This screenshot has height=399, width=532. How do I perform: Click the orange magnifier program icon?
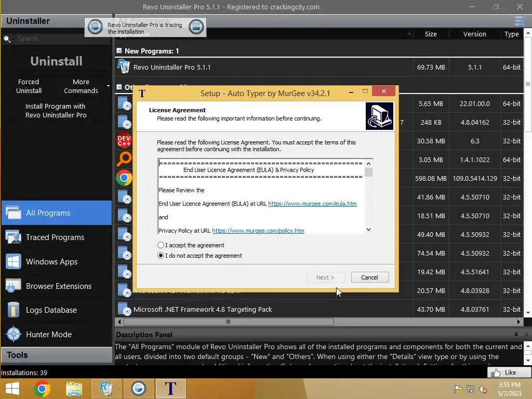click(124, 159)
